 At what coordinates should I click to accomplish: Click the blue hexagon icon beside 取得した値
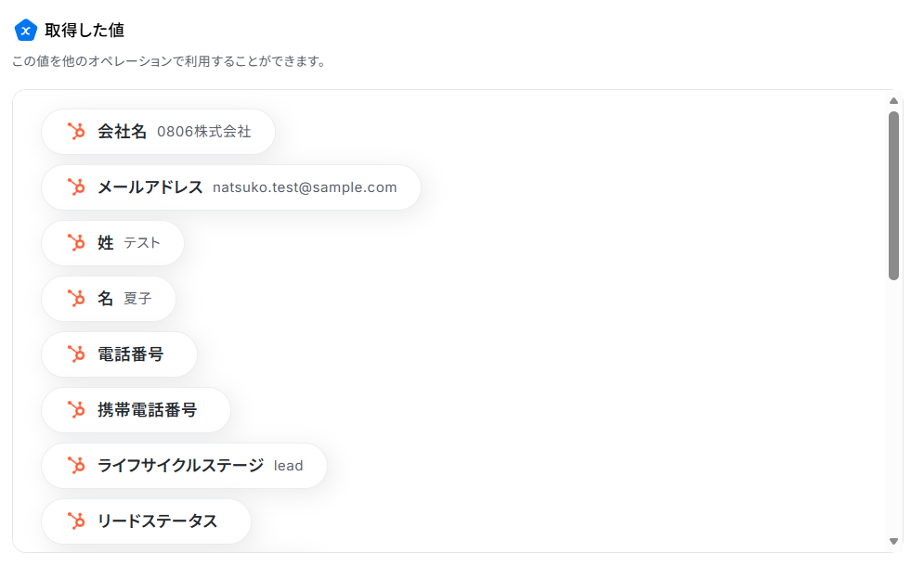(x=26, y=30)
